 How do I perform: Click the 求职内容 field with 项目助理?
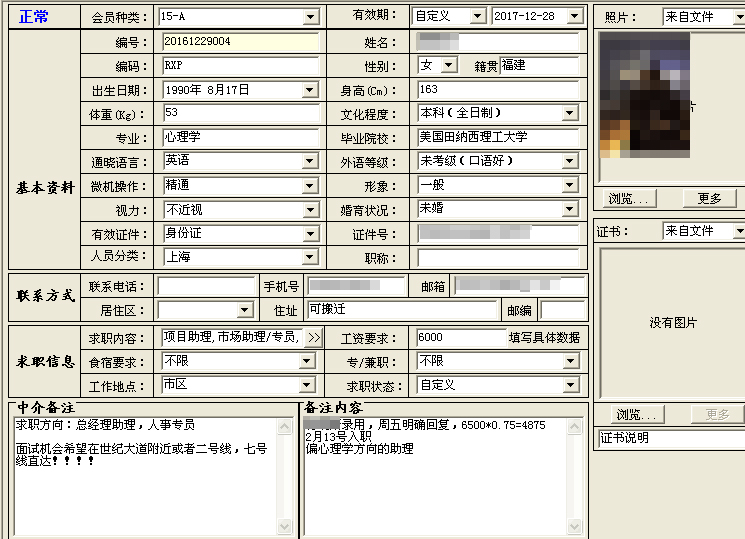(232, 338)
